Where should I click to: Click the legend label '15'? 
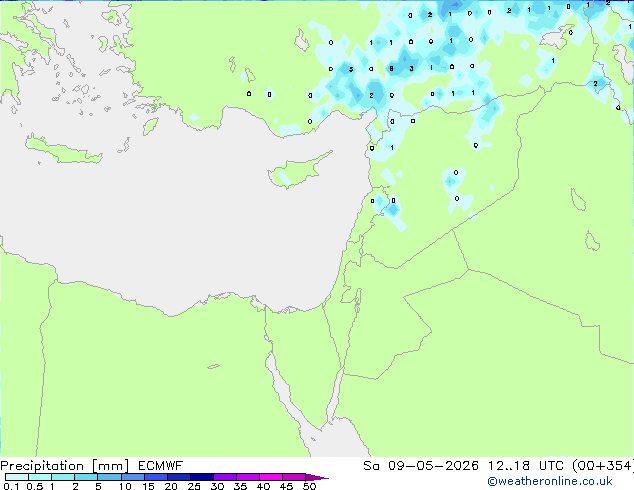[x=148, y=486]
